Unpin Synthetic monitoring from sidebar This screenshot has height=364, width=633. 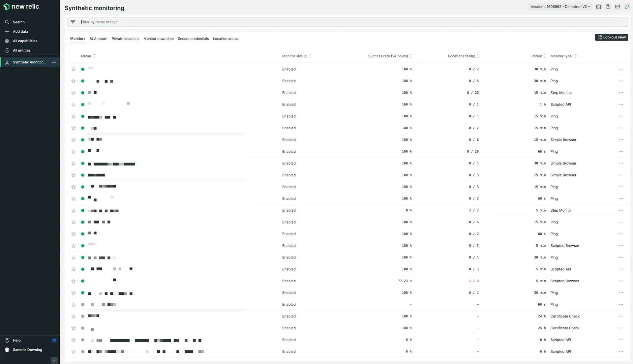(x=54, y=62)
